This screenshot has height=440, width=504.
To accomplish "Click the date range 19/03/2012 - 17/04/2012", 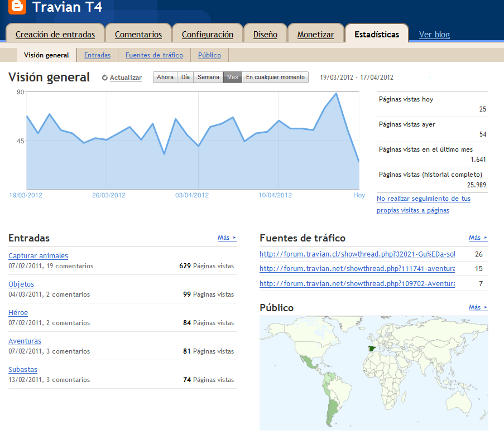I will (x=357, y=78).
